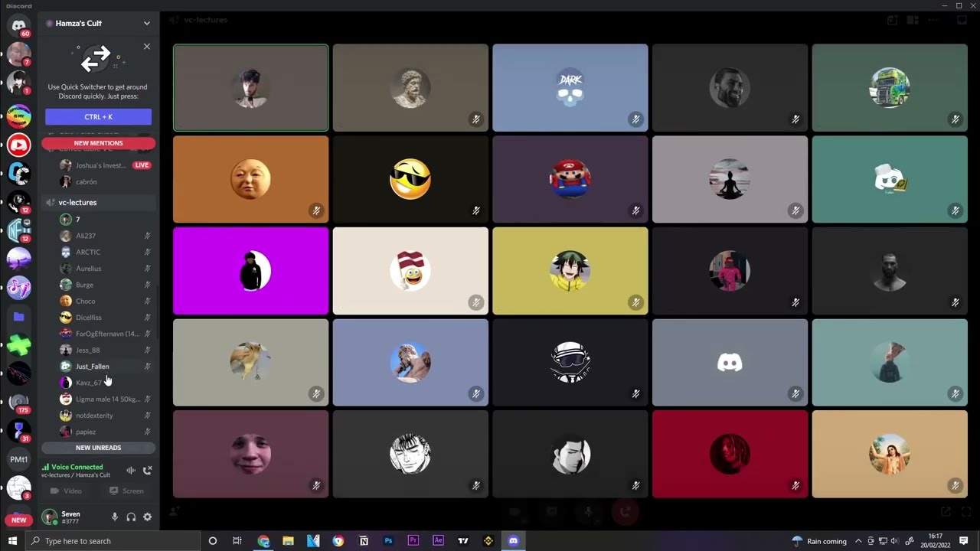This screenshot has width=980, height=551.
Task: Click the Windows search box
Action: coord(113,541)
